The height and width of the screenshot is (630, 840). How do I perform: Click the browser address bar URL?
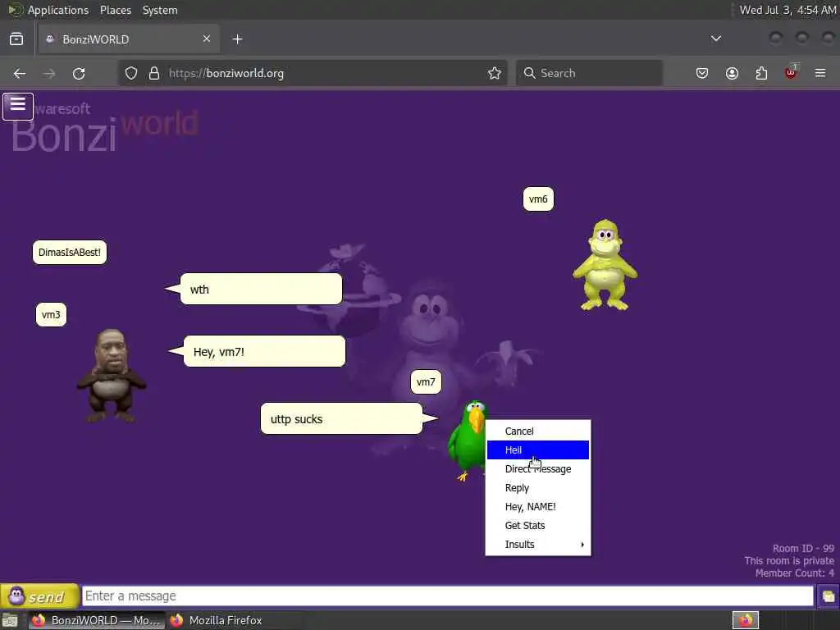tap(226, 73)
